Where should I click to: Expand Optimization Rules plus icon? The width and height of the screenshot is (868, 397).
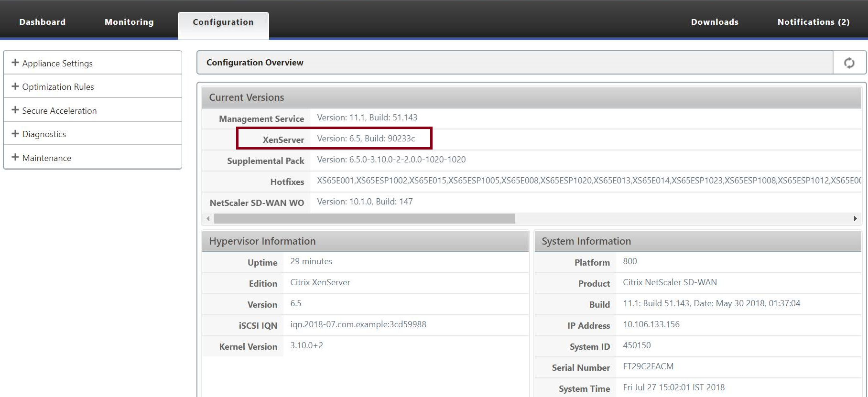click(x=15, y=86)
